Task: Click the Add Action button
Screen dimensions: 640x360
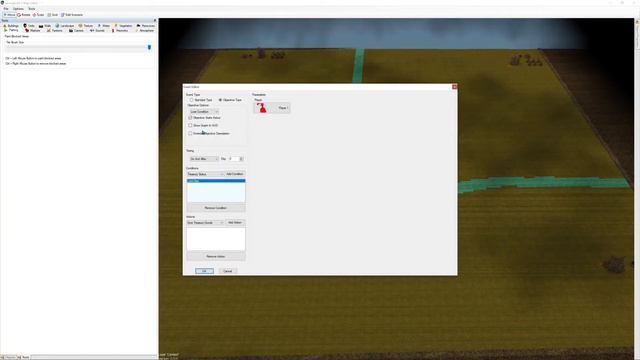Action: 235,223
